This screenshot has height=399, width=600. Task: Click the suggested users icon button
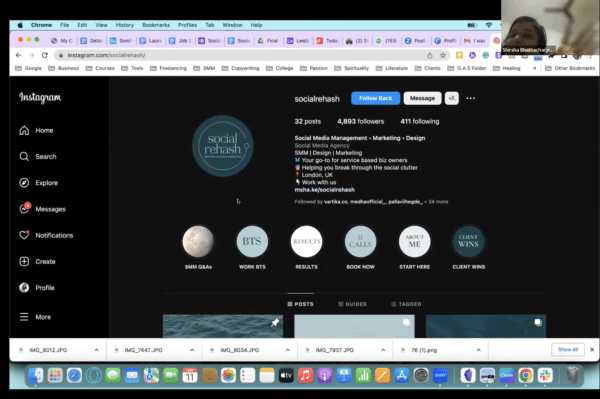coord(452,98)
